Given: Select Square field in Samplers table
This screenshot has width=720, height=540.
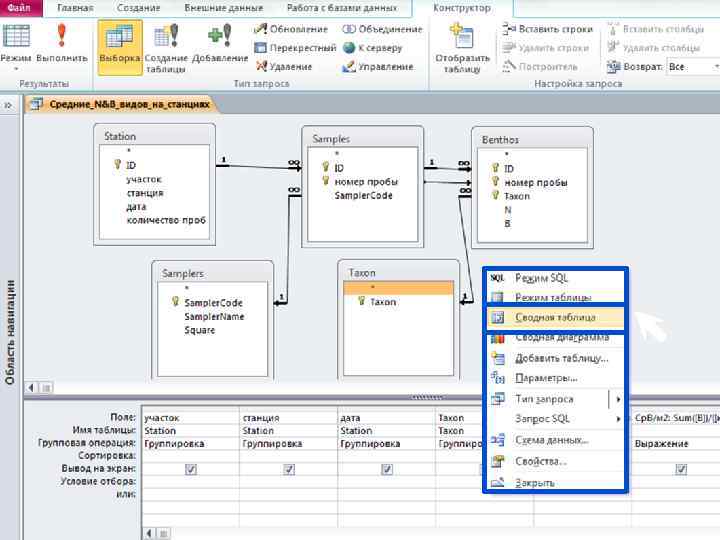Looking at the screenshot, I should pos(200,330).
